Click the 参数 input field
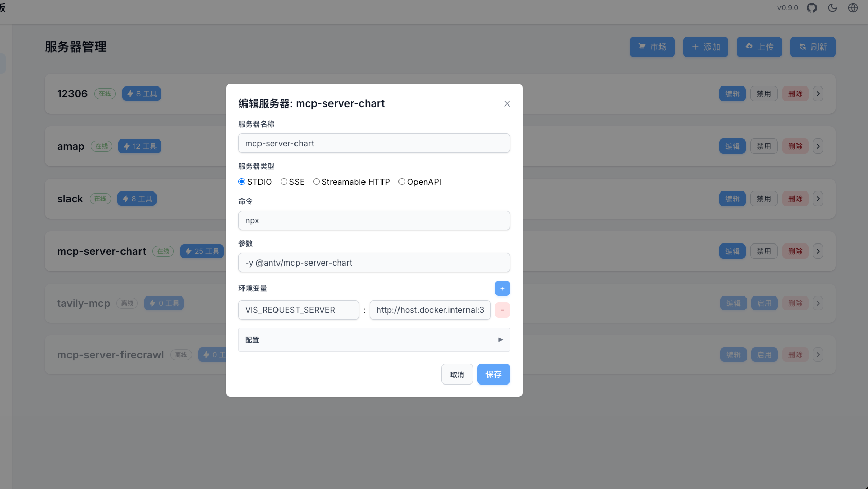This screenshot has width=868, height=489. (374, 263)
